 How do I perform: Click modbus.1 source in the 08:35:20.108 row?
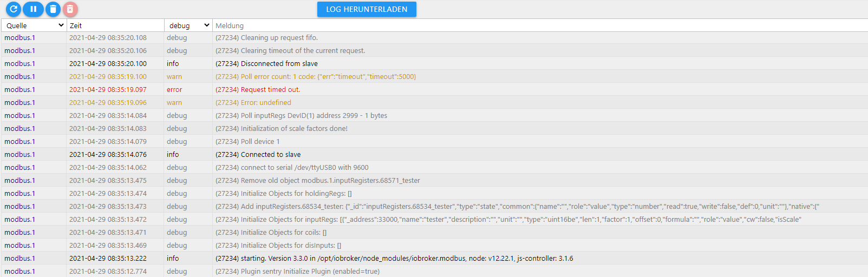tap(19, 37)
